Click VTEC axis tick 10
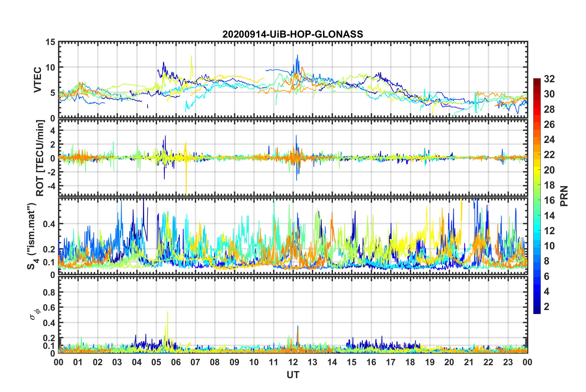The height and width of the screenshot is (392, 586). [x=50, y=67]
